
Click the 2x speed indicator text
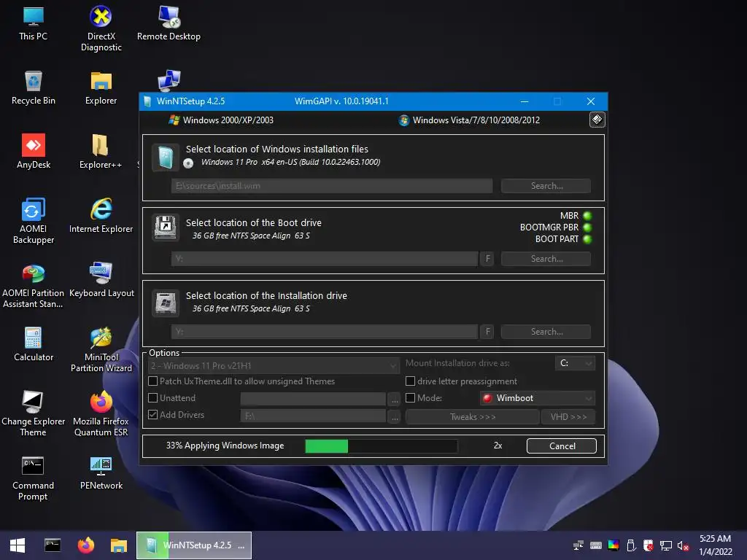coord(498,446)
